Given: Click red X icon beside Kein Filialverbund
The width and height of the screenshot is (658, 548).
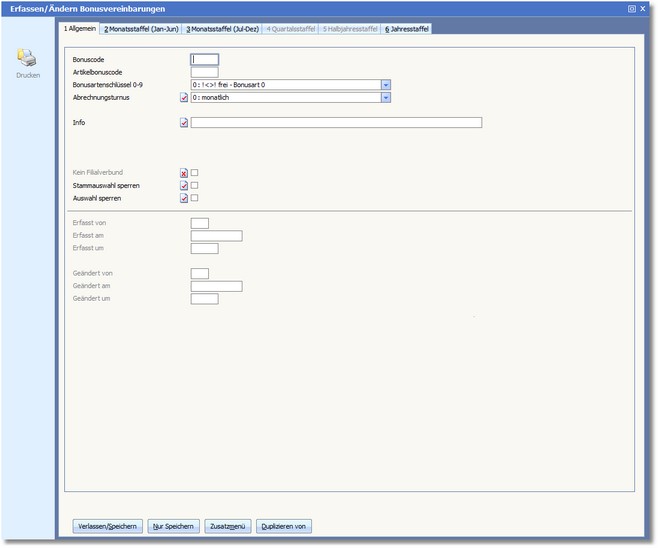Looking at the screenshot, I should [184, 173].
